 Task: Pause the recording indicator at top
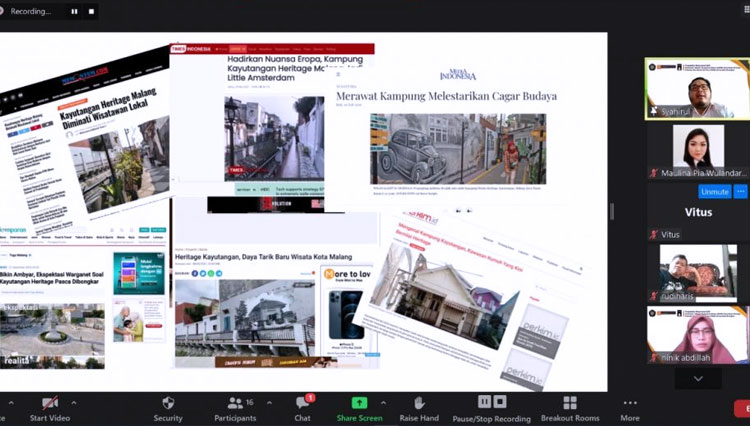tap(74, 11)
